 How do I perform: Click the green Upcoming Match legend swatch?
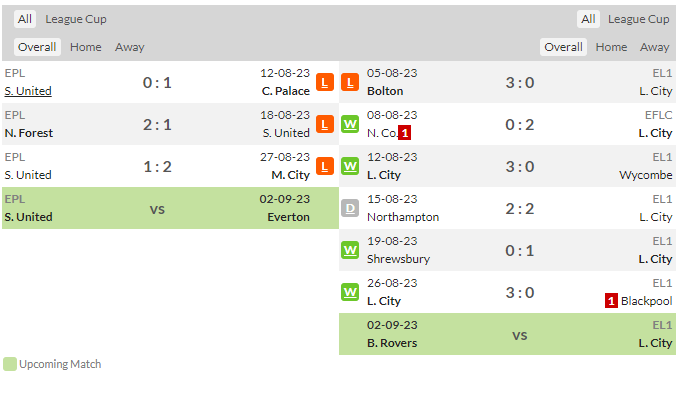10,364
